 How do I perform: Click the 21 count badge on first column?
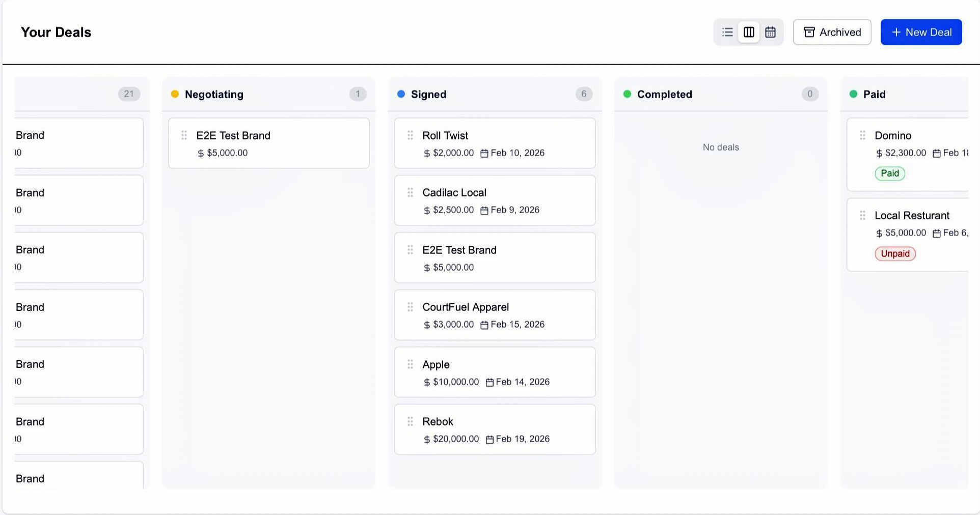[x=129, y=94]
